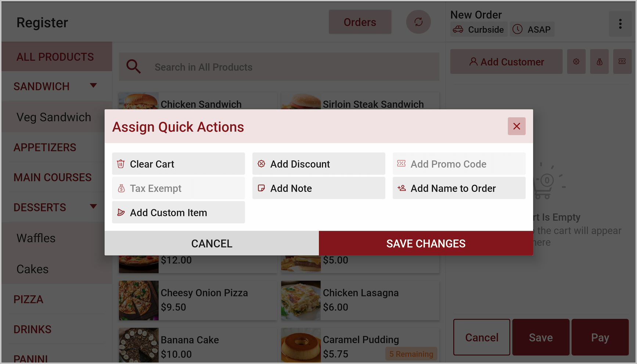Click the dialog Cancel button
This screenshot has height=364, width=637.
212,243
